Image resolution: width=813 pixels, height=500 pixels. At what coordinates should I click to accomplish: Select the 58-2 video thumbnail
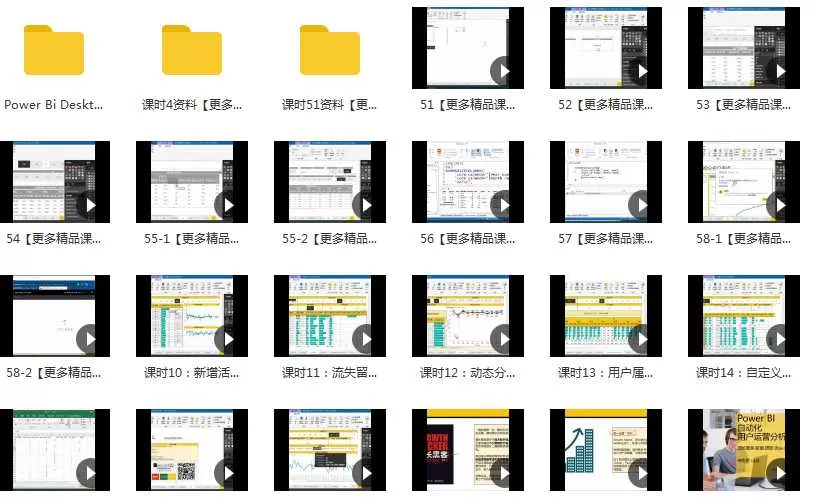54,315
